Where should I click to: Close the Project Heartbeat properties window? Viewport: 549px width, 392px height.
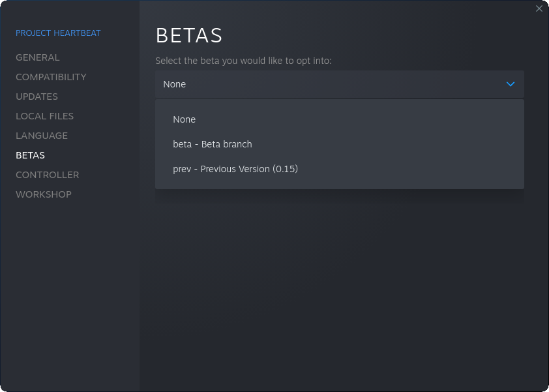[x=539, y=8]
